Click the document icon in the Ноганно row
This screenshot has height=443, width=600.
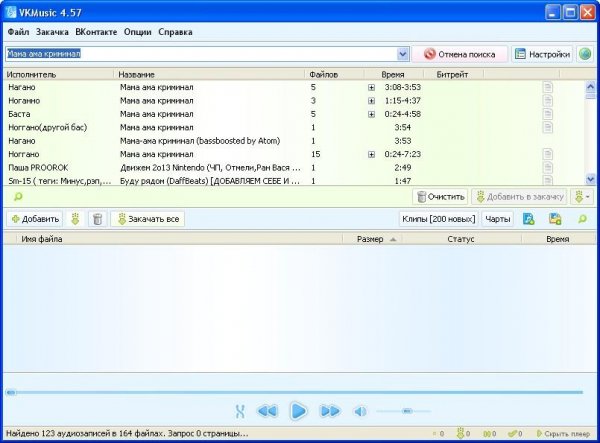tap(548, 101)
